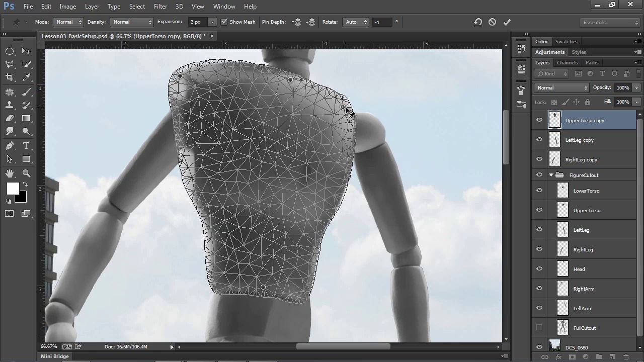This screenshot has width=644, height=362.
Task: Click Remove All Pins reset icon
Action: pos(477,22)
